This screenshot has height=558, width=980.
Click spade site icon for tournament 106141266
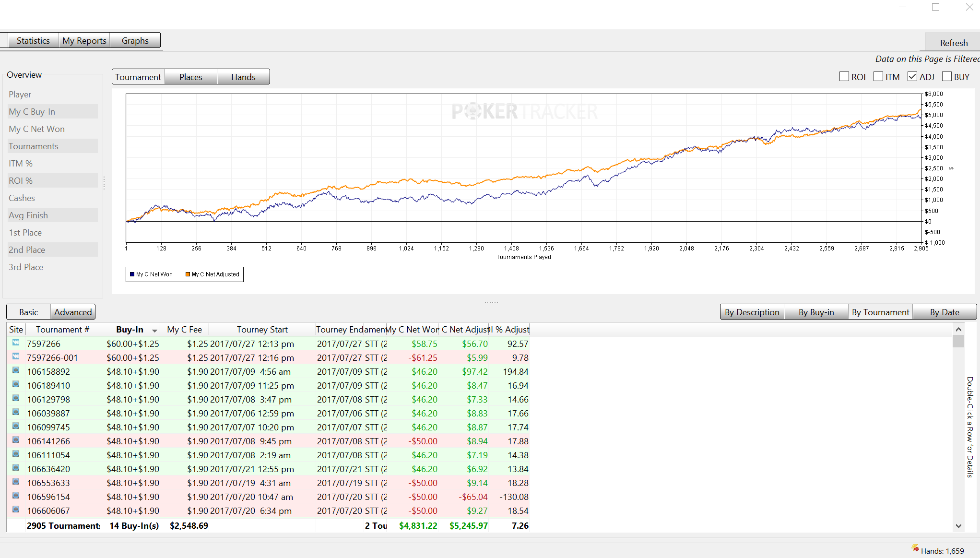click(16, 440)
